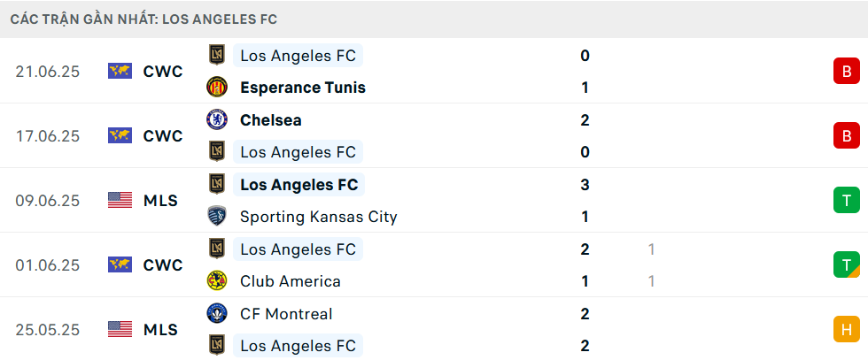Click the orange H badge for CF Montreal match

click(847, 330)
